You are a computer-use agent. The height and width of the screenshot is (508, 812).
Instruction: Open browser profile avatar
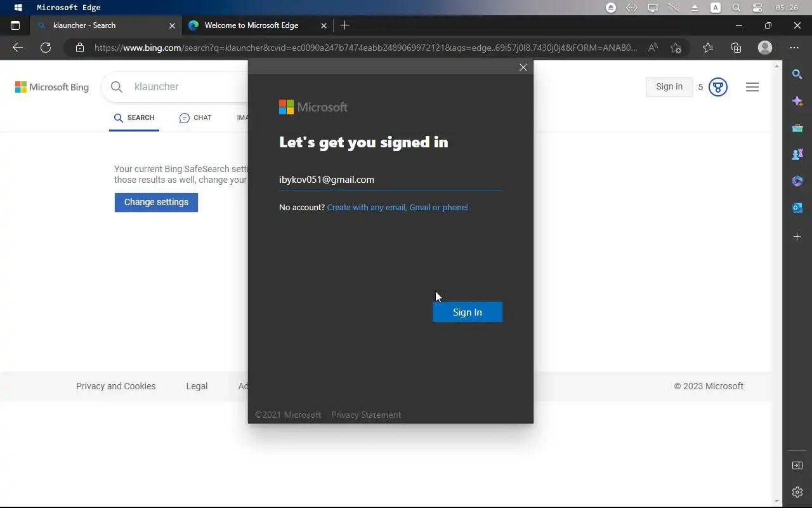(765, 48)
